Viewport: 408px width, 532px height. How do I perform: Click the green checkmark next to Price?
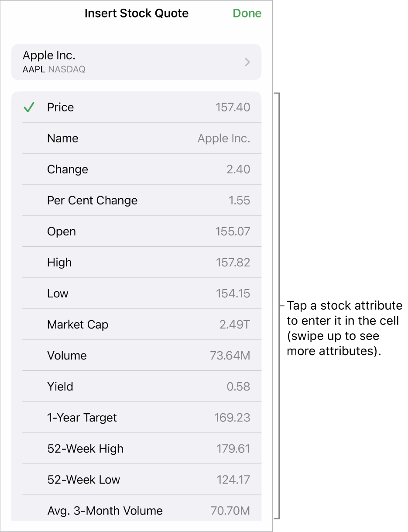[29, 107]
